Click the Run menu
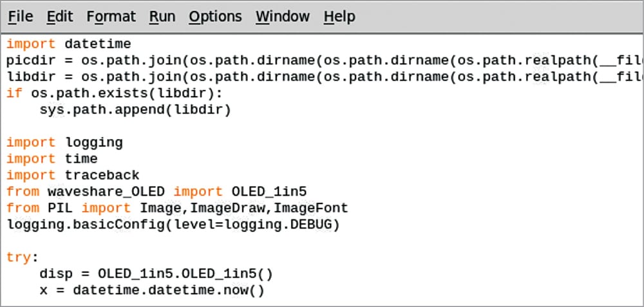The height and width of the screenshot is (307, 644). 162,16
